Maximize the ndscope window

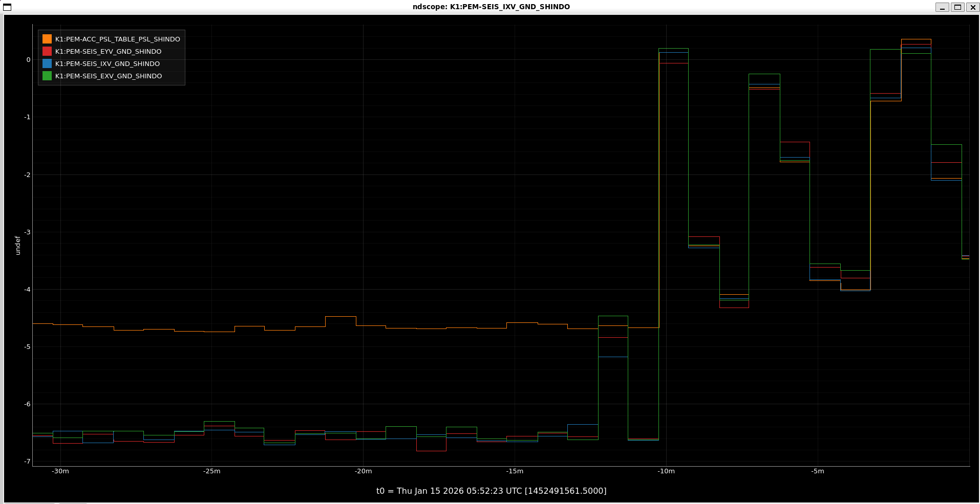tap(957, 7)
